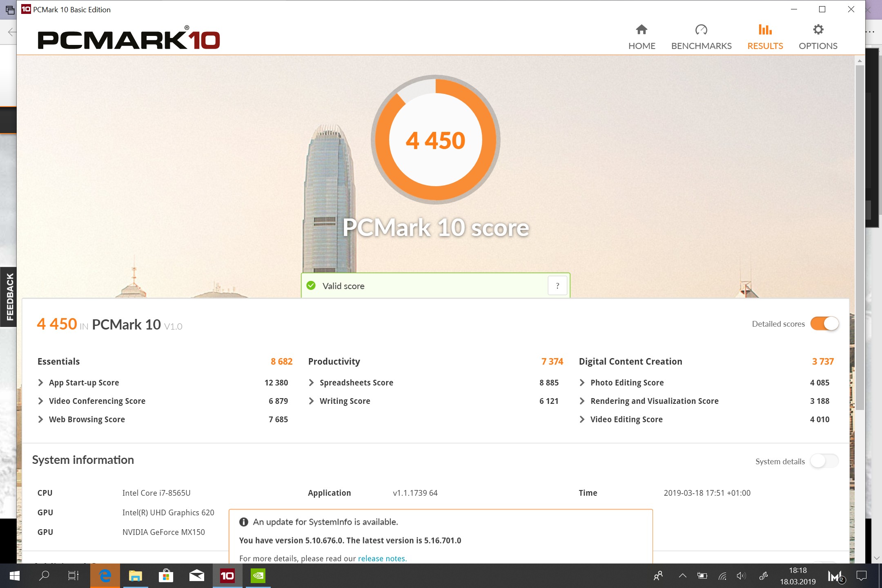Expand App Start-up Score details
The width and height of the screenshot is (882, 588).
pyautogui.click(x=40, y=383)
